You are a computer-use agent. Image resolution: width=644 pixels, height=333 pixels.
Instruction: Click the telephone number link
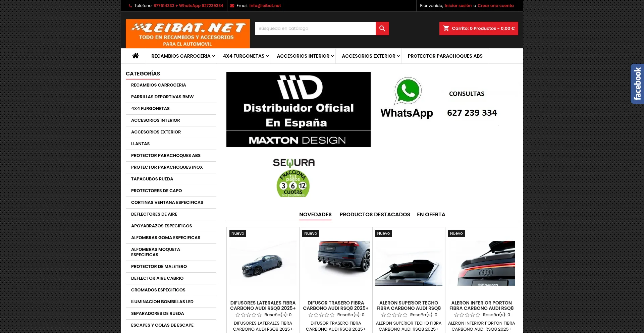click(188, 6)
